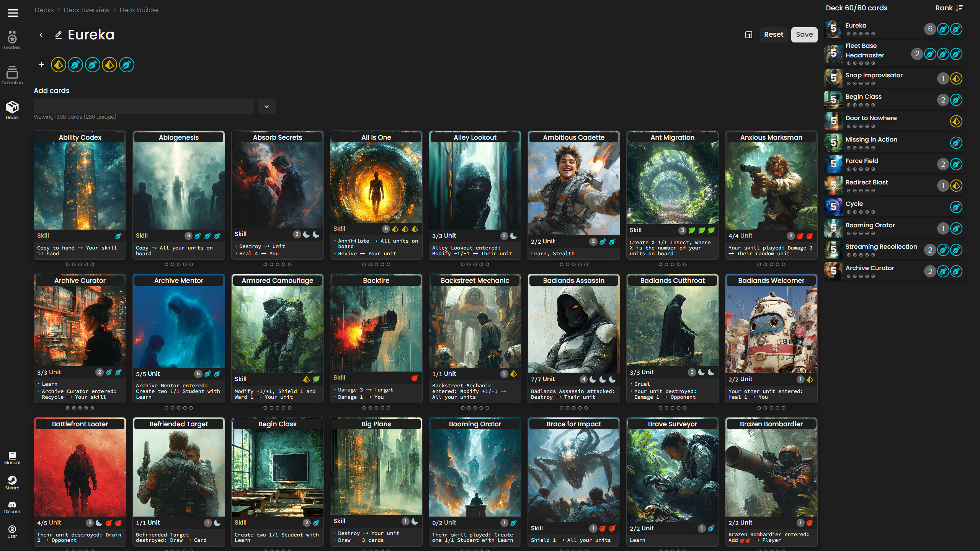This screenshot has height=551, width=980.
Task: Click the Add cards search field
Action: [144, 107]
